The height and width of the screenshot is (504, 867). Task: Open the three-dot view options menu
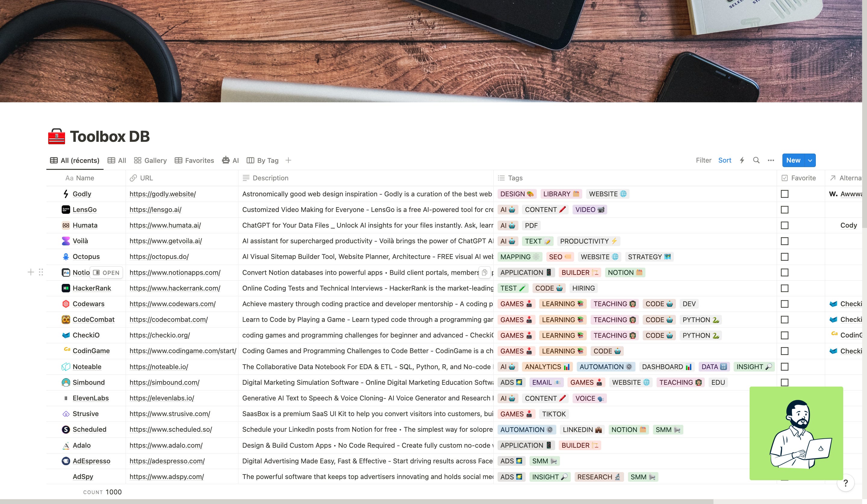click(771, 160)
